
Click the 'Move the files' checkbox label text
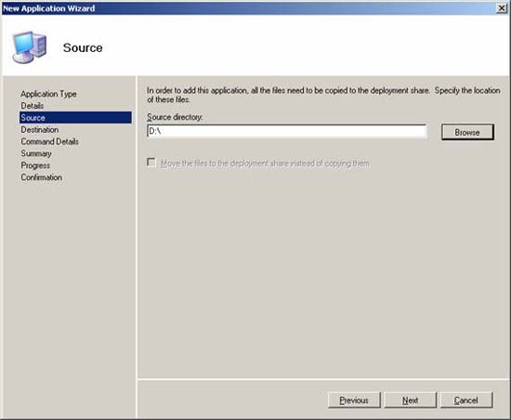(x=265, y=164)
